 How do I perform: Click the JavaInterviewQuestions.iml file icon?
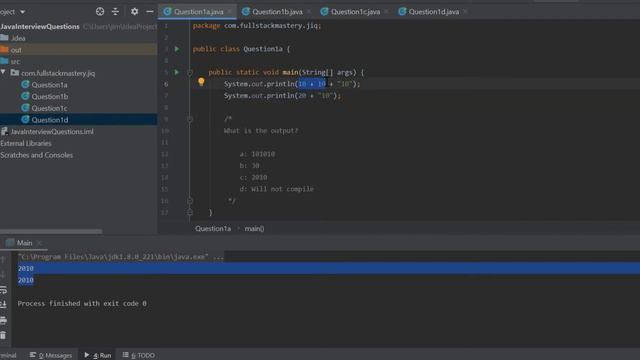[x=4, y=131]
